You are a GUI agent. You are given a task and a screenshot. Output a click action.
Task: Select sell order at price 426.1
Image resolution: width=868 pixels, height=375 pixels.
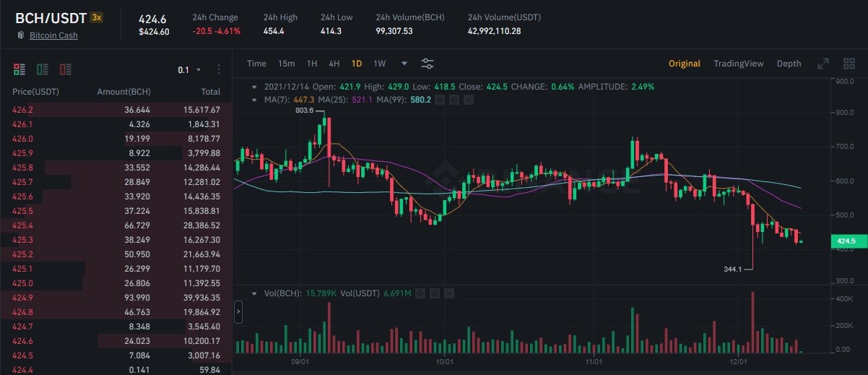[116, 124]
